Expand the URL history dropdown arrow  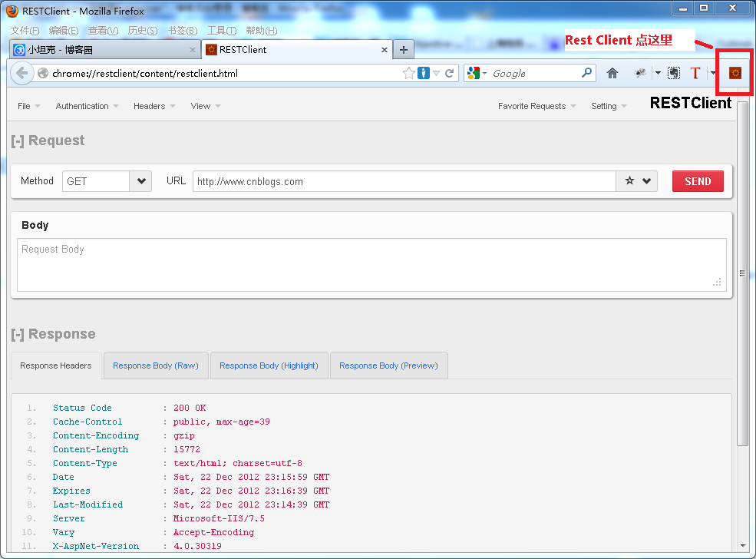click(647, 181)
